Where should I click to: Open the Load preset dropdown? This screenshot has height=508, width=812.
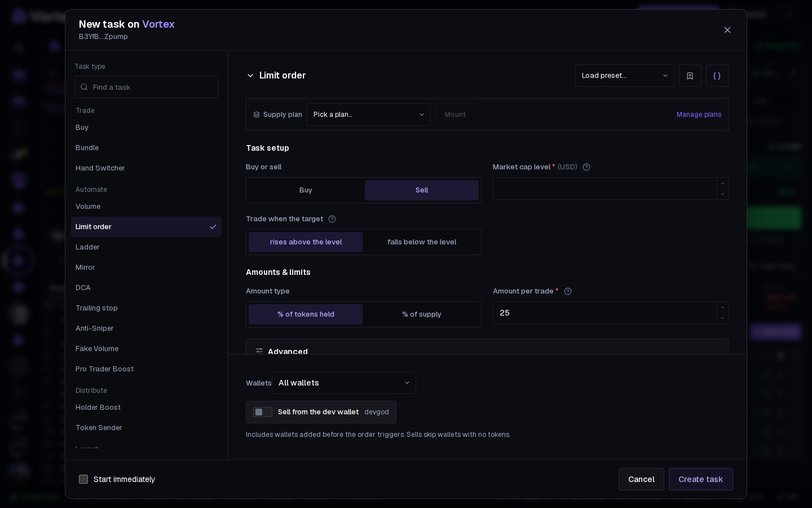pyautogui.click(x=625, y=76)
